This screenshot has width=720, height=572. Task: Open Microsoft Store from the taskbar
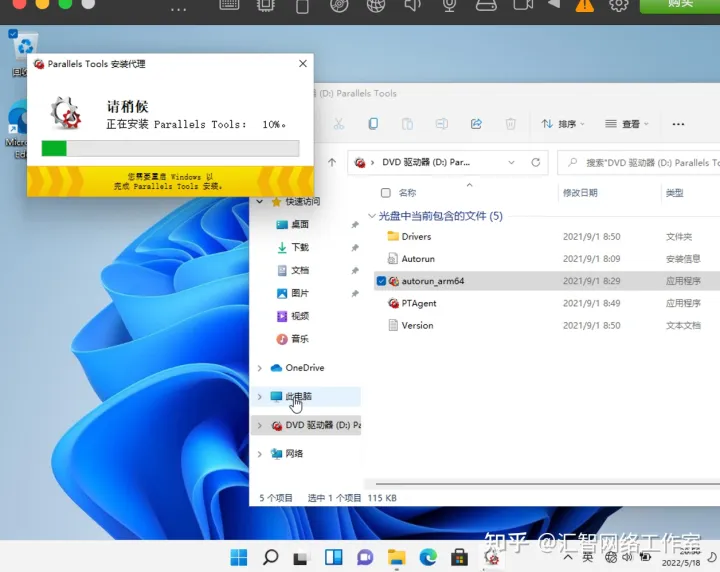coord(459,557)
